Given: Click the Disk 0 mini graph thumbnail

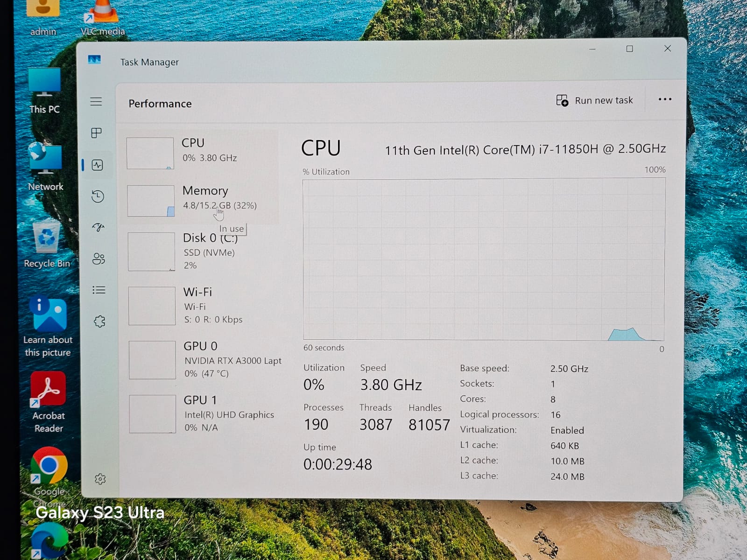Looking at the screenshot, I should [152, 252].
